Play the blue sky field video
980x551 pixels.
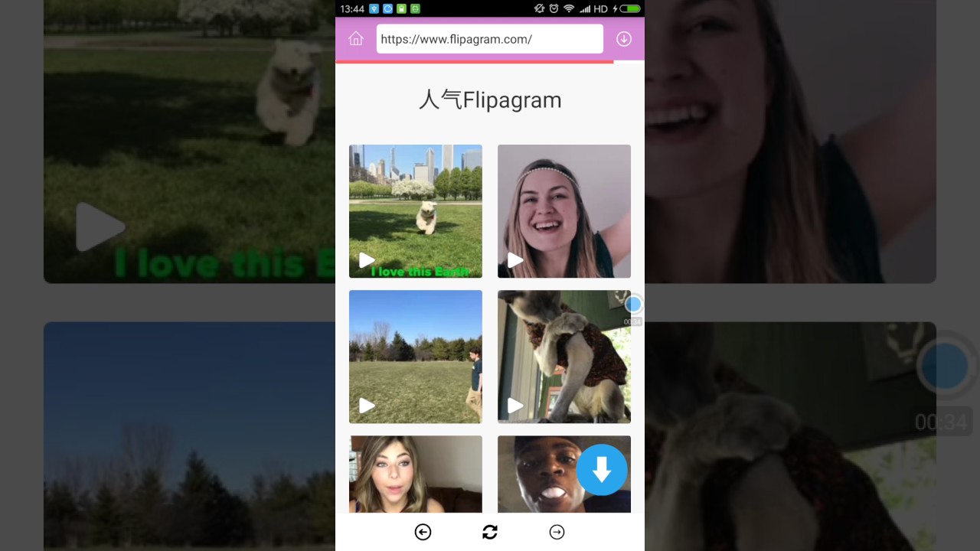pyautogui.click(x=416, y=357)
